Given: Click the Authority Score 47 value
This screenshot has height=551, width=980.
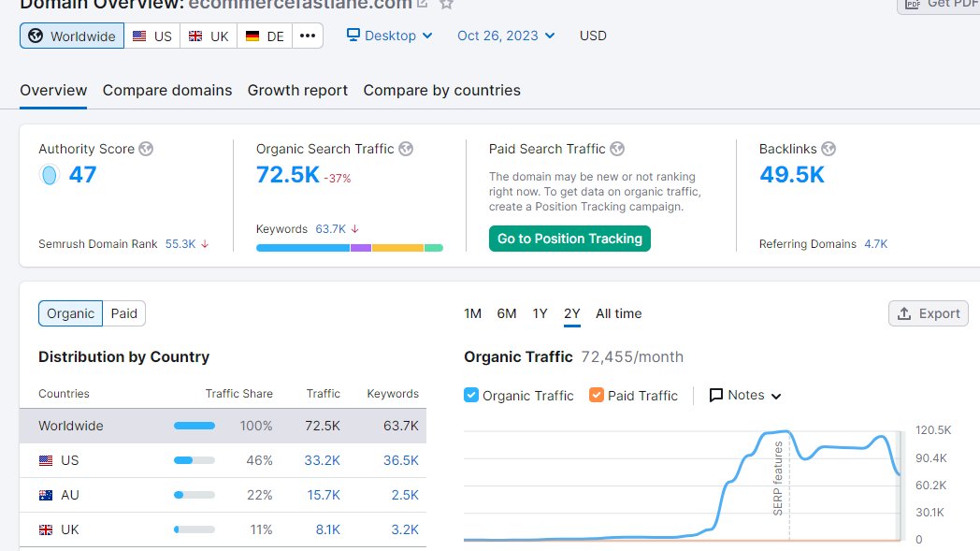Looking at the screenshot, I should pos(82,175).
